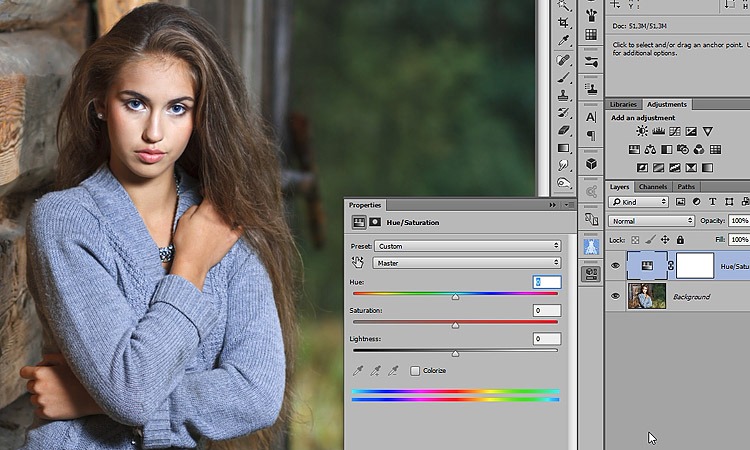Toggle lock position

(665, 240)
